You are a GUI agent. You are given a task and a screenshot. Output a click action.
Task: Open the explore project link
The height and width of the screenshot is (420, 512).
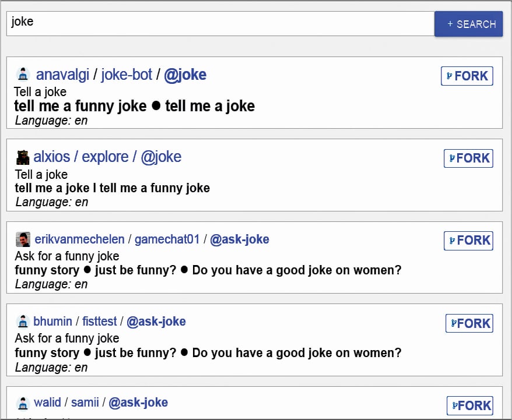pyautogui.click(x=105, y=157)
